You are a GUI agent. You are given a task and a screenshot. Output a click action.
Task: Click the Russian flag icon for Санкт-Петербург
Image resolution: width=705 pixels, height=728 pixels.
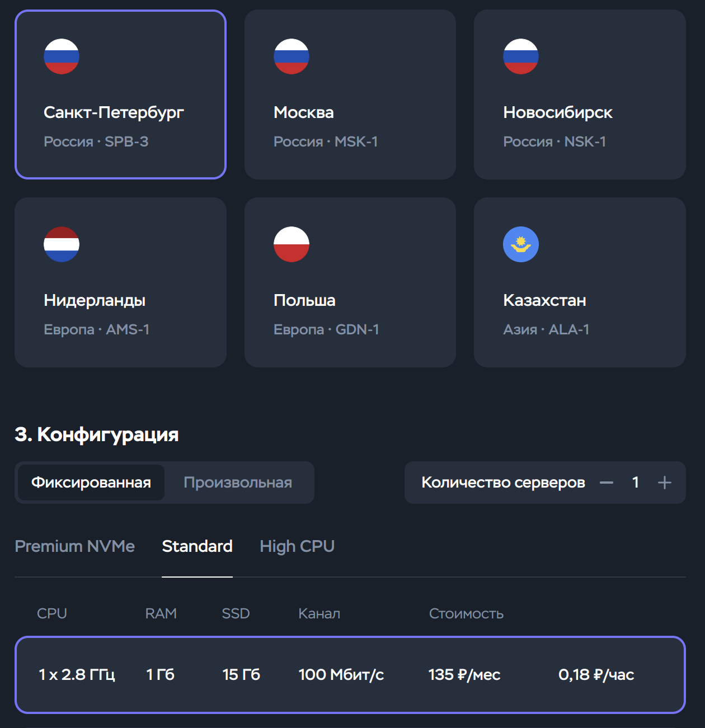click(62, 56)
